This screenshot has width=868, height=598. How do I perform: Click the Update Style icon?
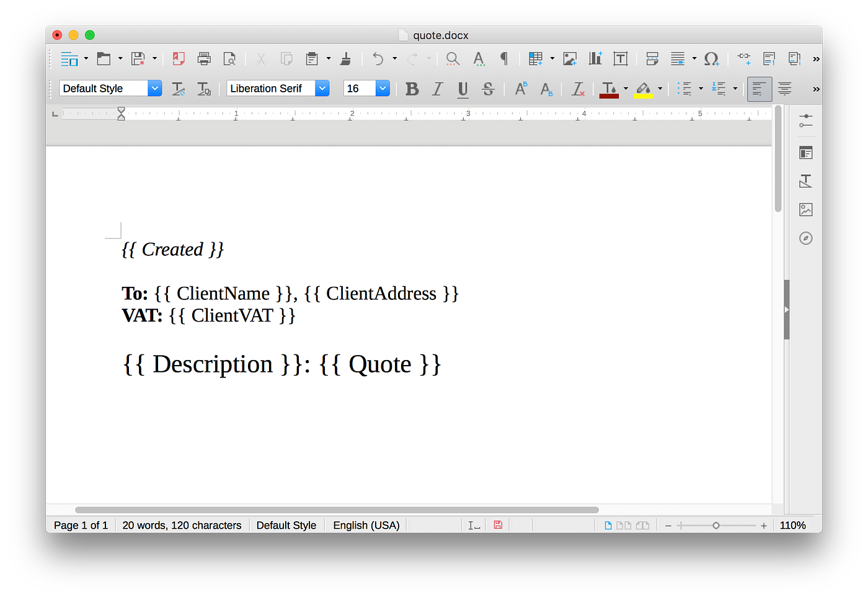tap(179, 89)
